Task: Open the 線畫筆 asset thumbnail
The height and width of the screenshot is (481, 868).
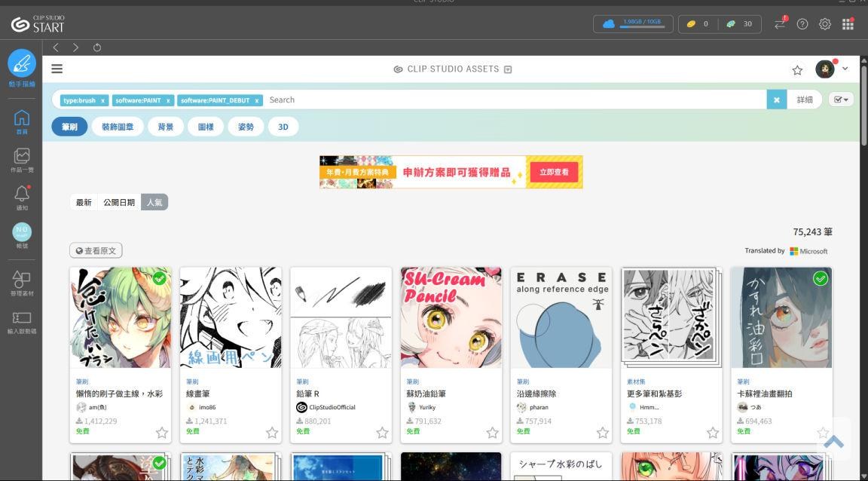Action: 231,317
